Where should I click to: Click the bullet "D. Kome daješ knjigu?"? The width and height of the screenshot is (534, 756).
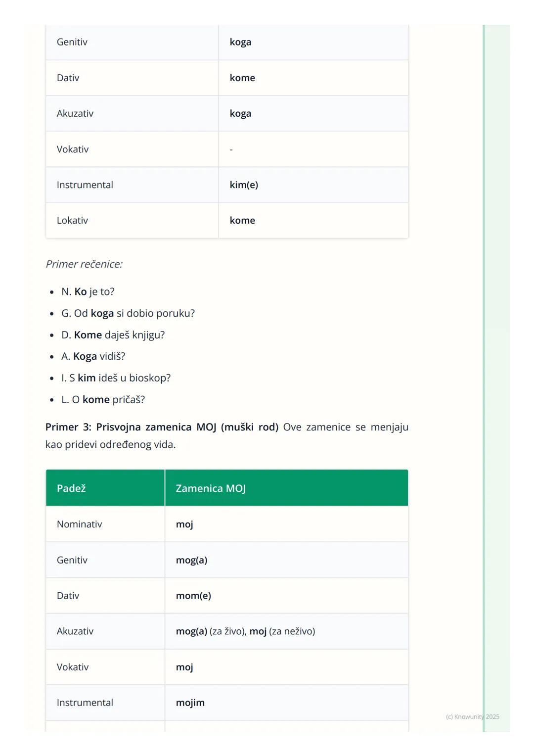[113, 335]
